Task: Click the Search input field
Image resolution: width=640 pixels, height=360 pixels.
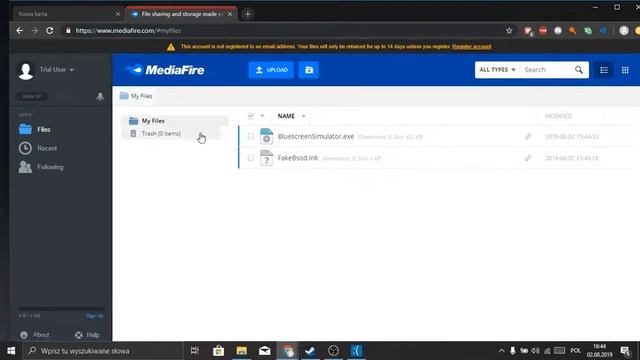Action: coord(547,70)
